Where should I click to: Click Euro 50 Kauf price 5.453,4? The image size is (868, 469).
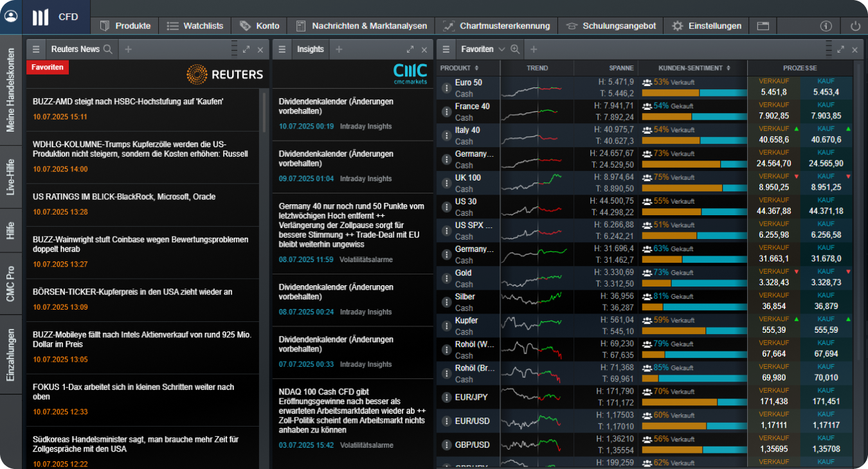pos(826,92)
